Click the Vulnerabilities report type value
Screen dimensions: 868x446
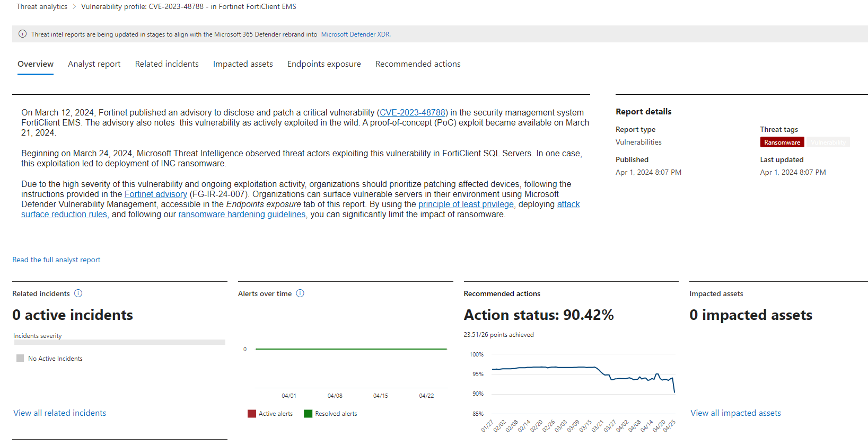(638, 142)
